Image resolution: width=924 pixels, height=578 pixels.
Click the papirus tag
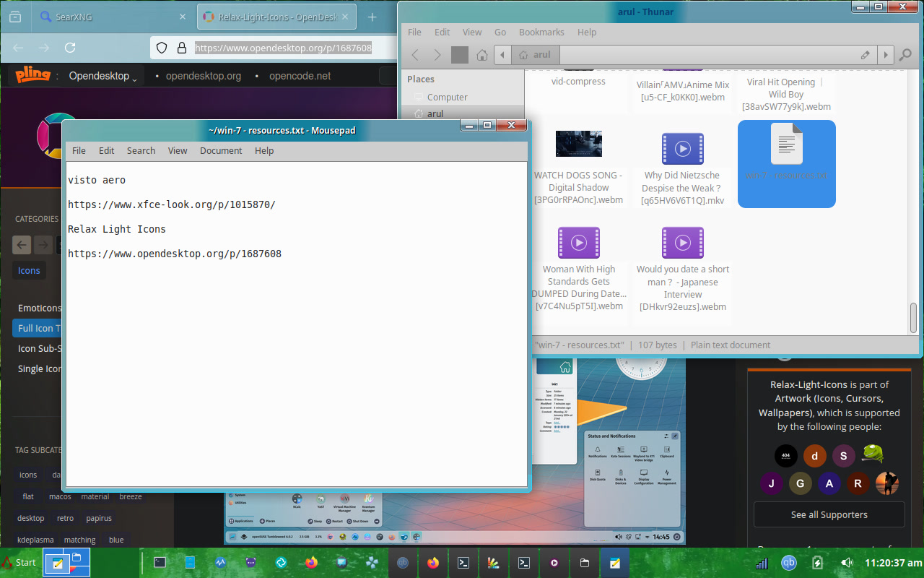click(x=99, y=518)
